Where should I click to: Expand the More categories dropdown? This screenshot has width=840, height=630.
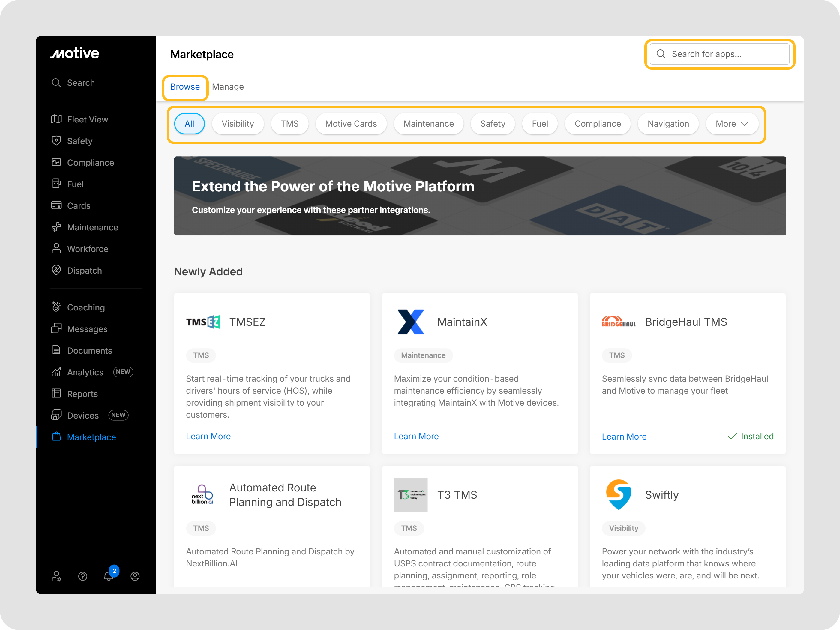pos(732,124)
